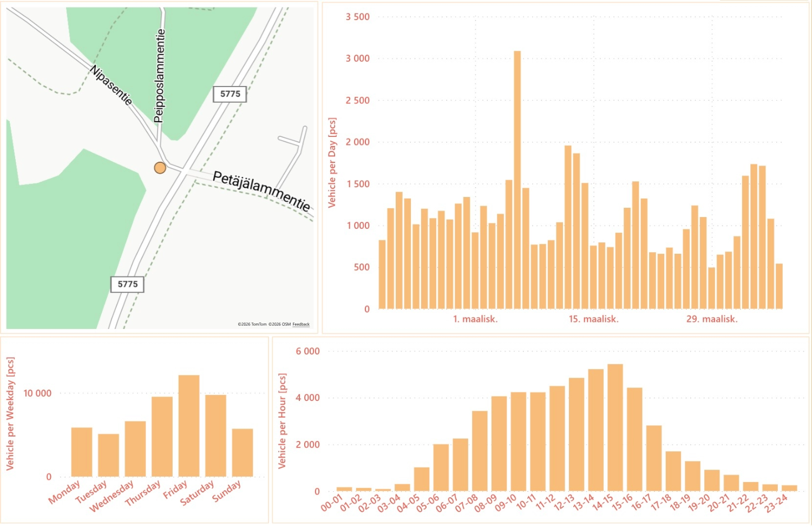Select the 14-15 bar in hourly chart
The width and height of the screenshot is (812, 527).
(x=615, y=427)
